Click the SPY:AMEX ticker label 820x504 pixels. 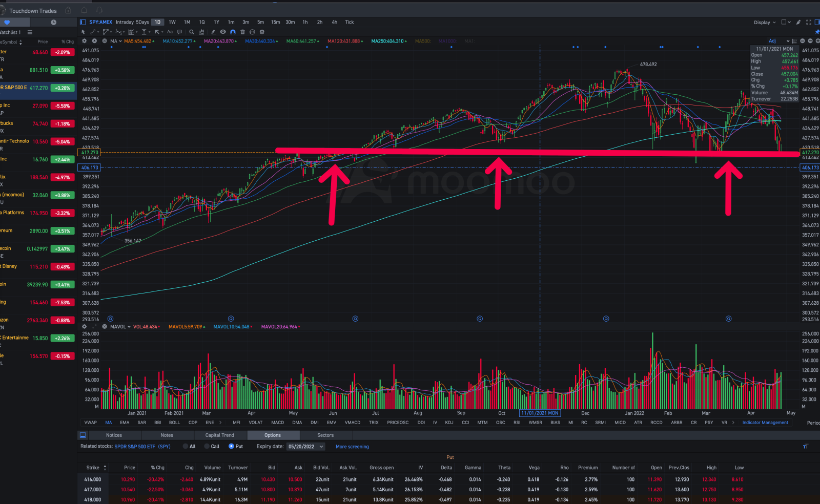100,22
